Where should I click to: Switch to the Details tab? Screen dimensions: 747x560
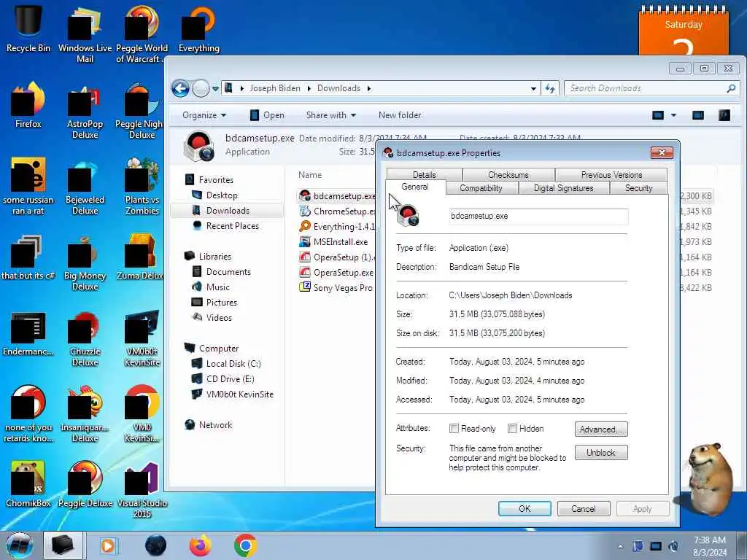(x=425, y=175)
